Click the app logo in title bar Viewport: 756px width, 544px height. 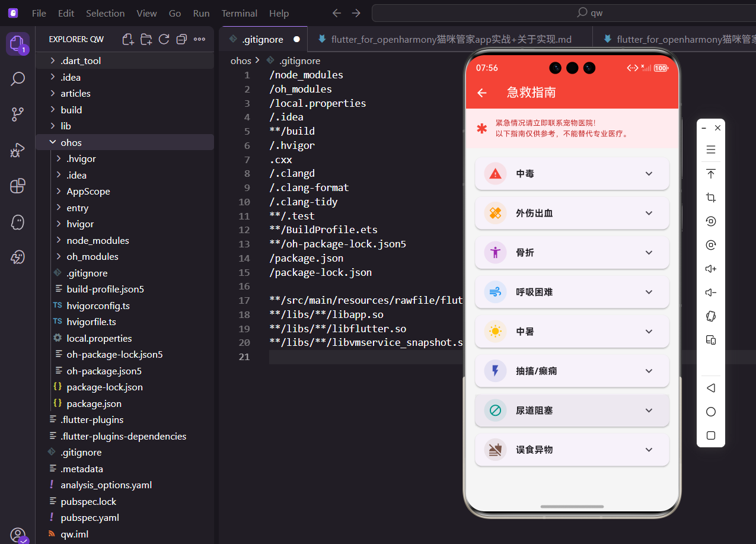click(13, 13)
